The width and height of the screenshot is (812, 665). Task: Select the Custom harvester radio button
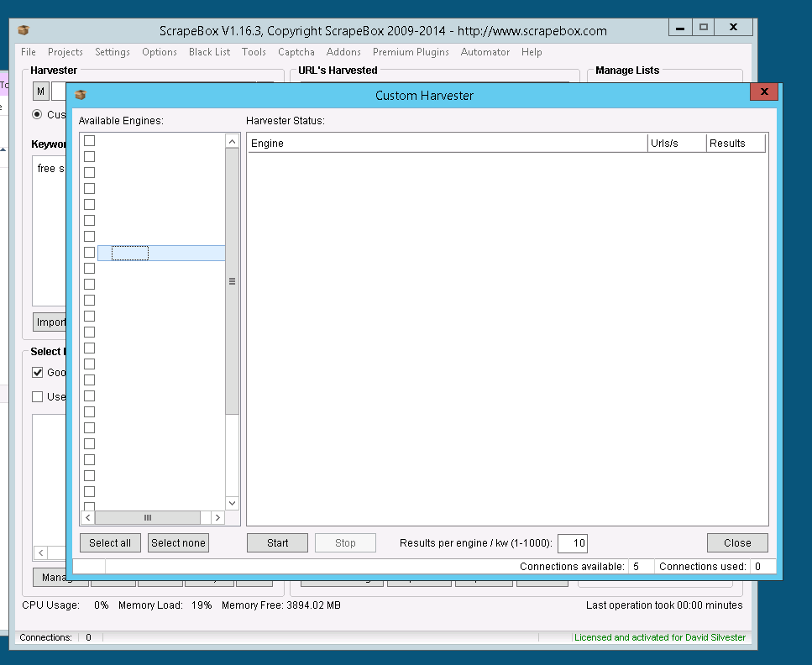coord(37,114)
